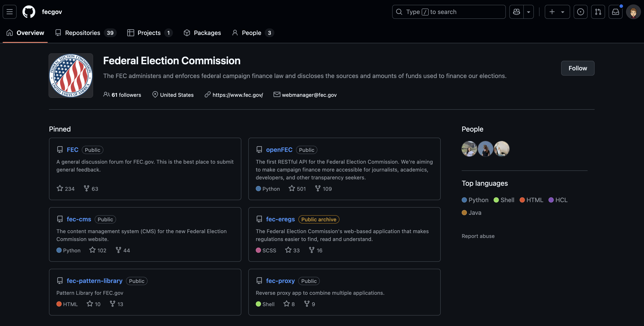Viewport: 644px width, 326px height.
Task: View the 9 forks of fec-proxy
Action: click(310, 304)
